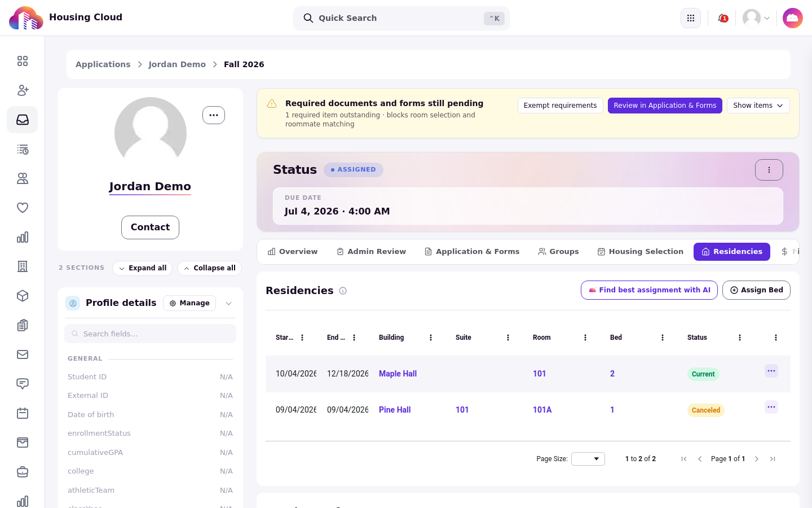Screen dimensions: 812x508
Task: Click Expand all sections
Action: coord(143,268)
